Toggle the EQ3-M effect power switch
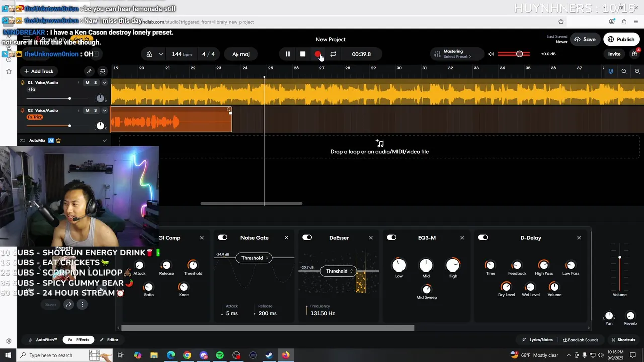The width and height of the screenshot is (644, 362). (x=391, y=237)
